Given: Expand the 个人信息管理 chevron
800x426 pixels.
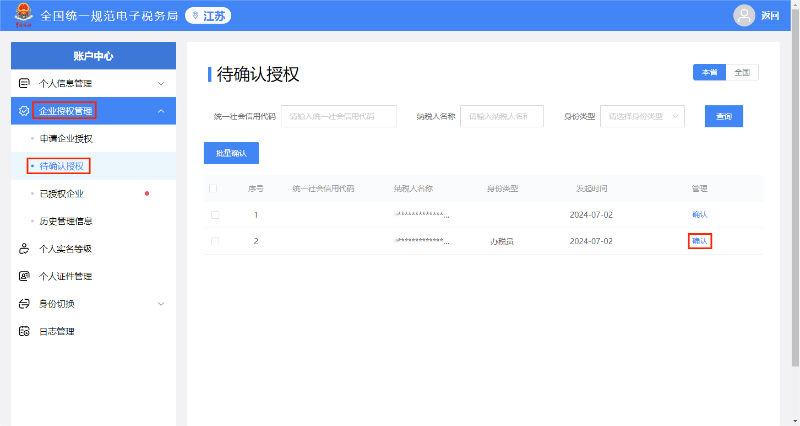Looking at the screenshot, I should pyautogui.click(x=161, y=84).
